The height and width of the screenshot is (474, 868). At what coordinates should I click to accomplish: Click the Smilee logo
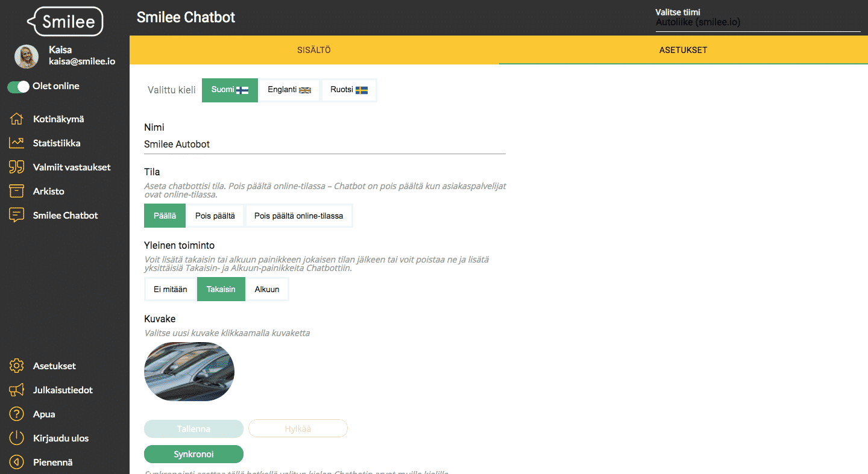[65, 22]
